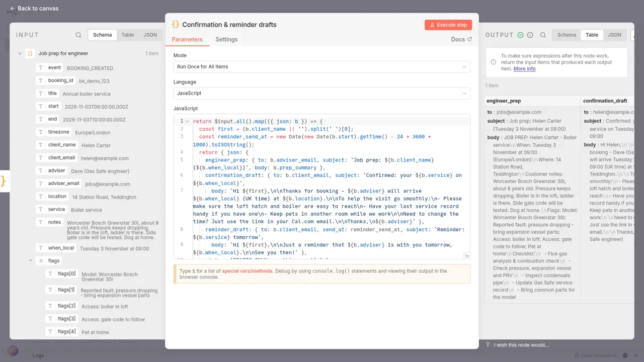Click I wish this node would... link
Viewport: 644px width, 362px height.
point(521,345)
